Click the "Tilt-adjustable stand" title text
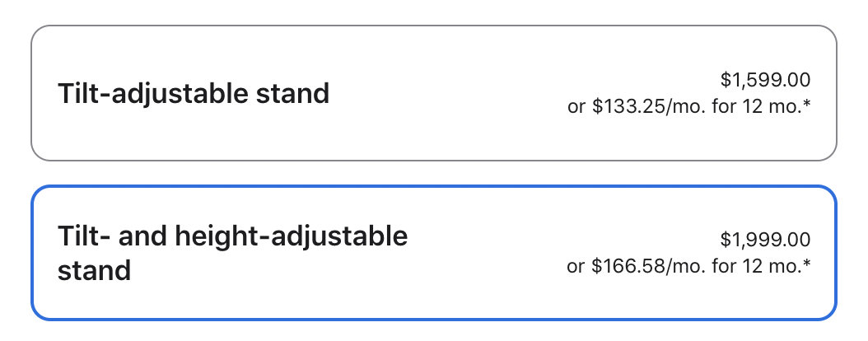The width and height of the screenshot is (868, 341). click(x=194, y=93)
